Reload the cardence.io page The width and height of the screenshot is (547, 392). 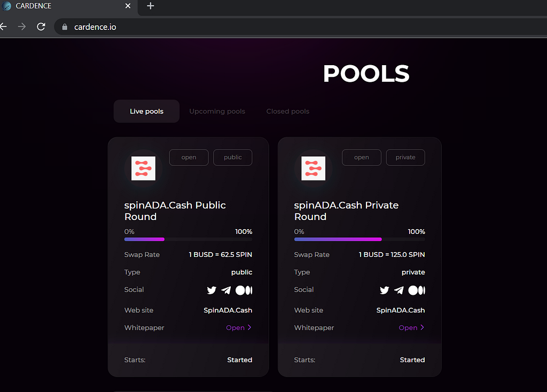tap(41, 27)
